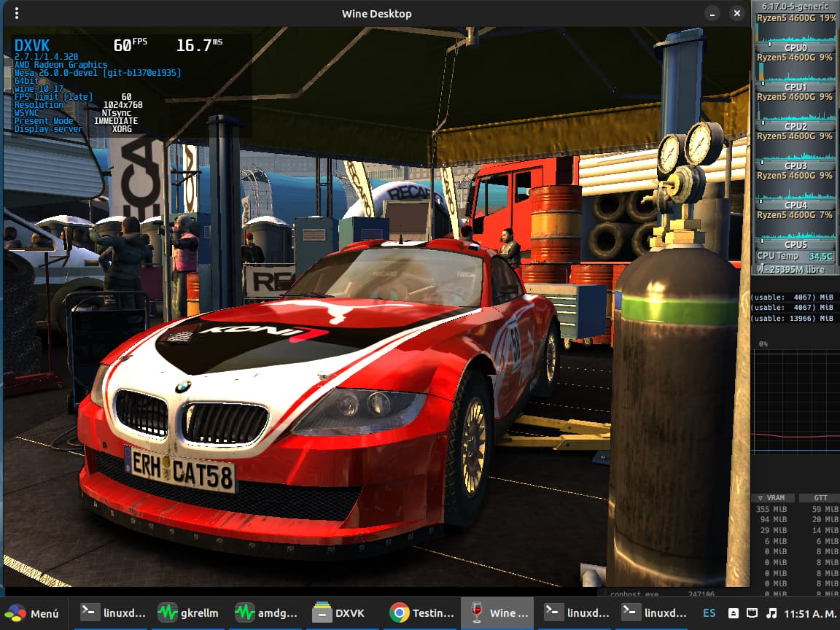The image size is (840, 630).
Task: Select the Wine taskbar entry with wine glass
Action: [499, 613]
